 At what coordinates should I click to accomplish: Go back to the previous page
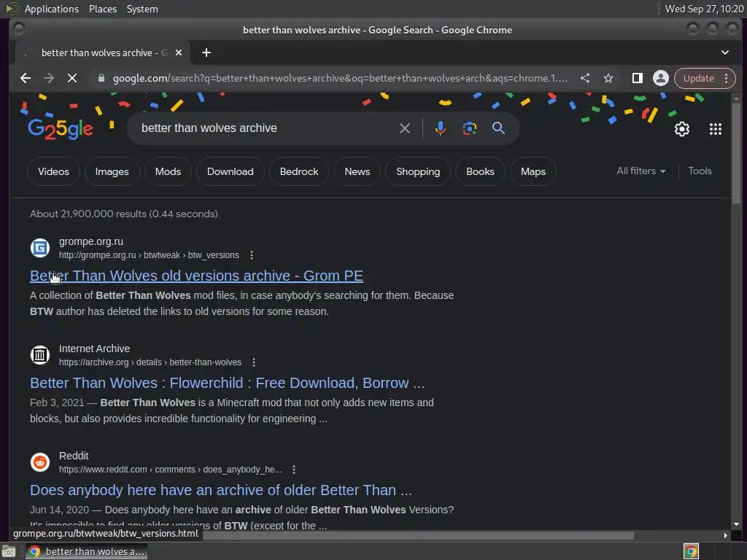(x=26, y=78)
